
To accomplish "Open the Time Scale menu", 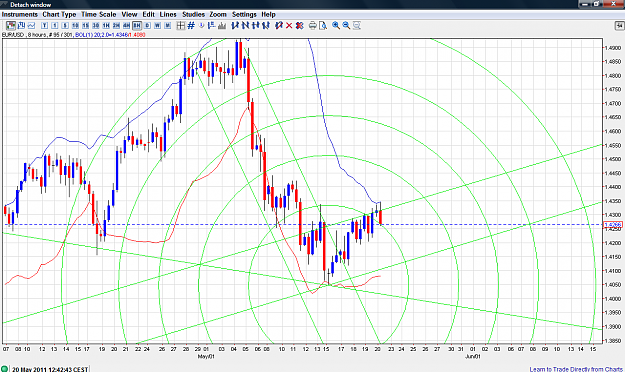I will (98, 14).
